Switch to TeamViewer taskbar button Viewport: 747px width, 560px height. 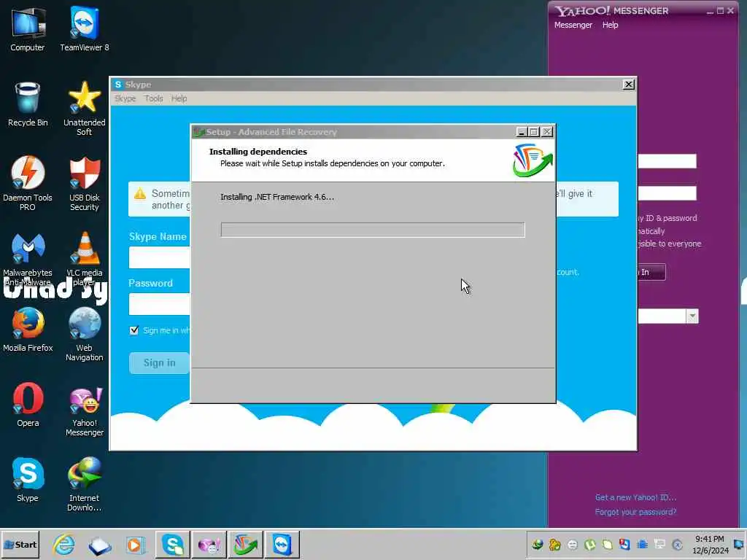tap(282, 544)
